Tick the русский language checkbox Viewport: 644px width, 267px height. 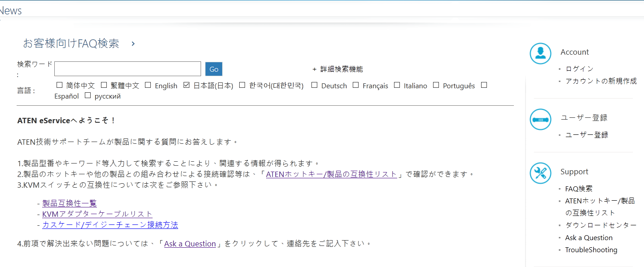pyautogui.click(x=88, y=95)
